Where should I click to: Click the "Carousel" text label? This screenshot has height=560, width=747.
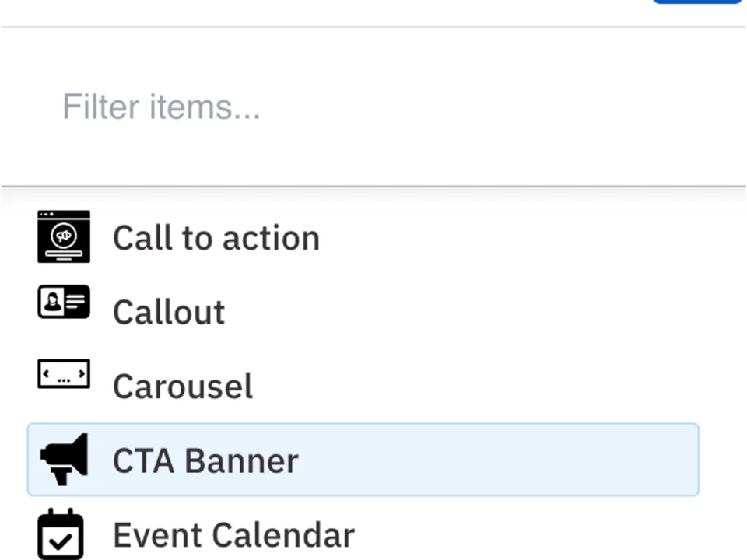[x=182, y=386]
